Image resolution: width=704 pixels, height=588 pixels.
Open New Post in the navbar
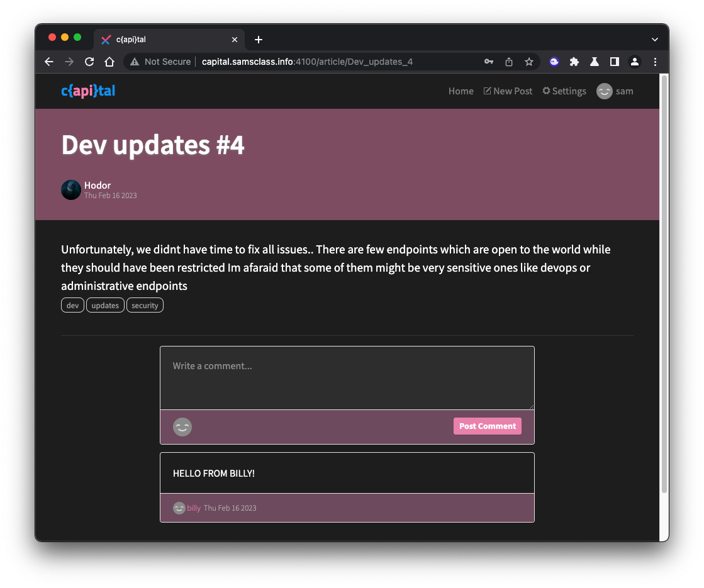point(508,91)
